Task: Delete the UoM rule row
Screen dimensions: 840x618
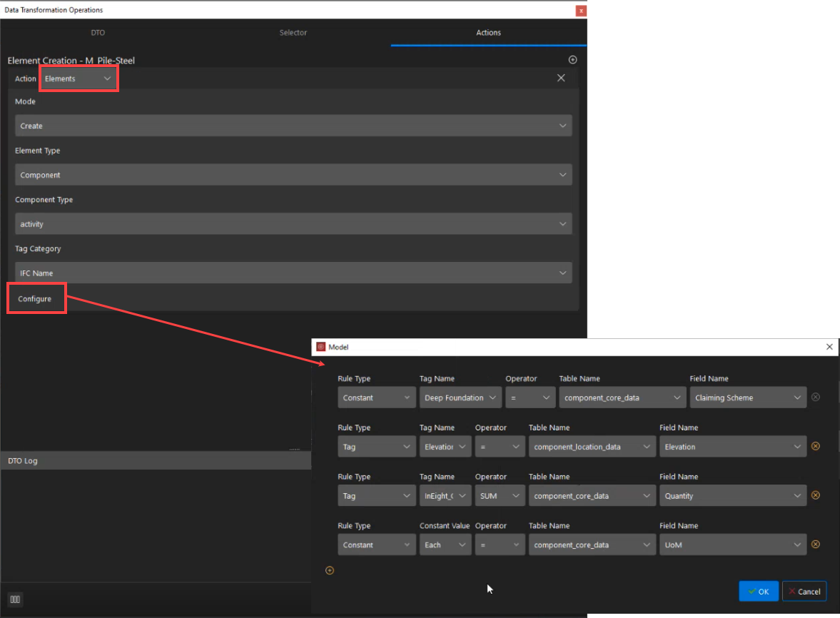Action: point(815,544)
